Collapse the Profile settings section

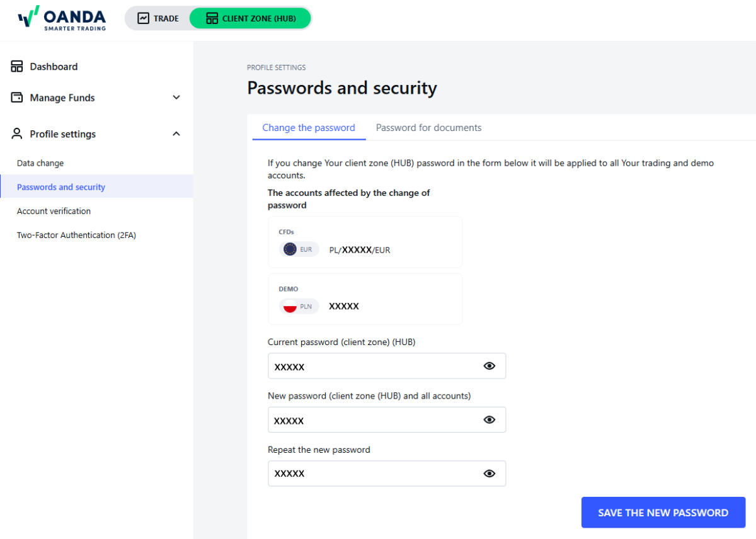tap(176, 133)
